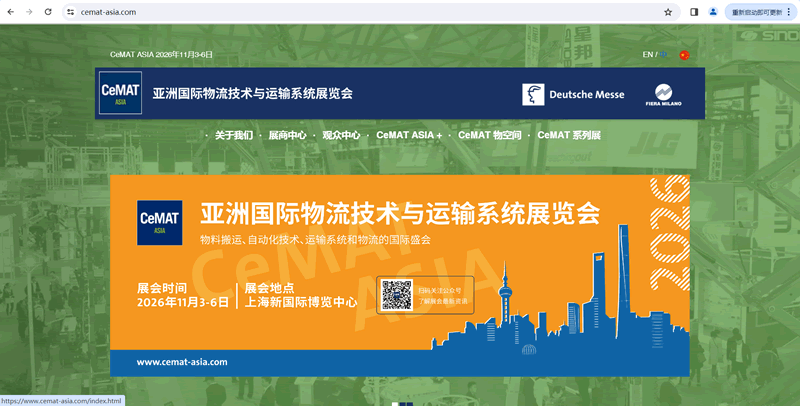Click the site information icon in address bar

(x=71, y=12)
